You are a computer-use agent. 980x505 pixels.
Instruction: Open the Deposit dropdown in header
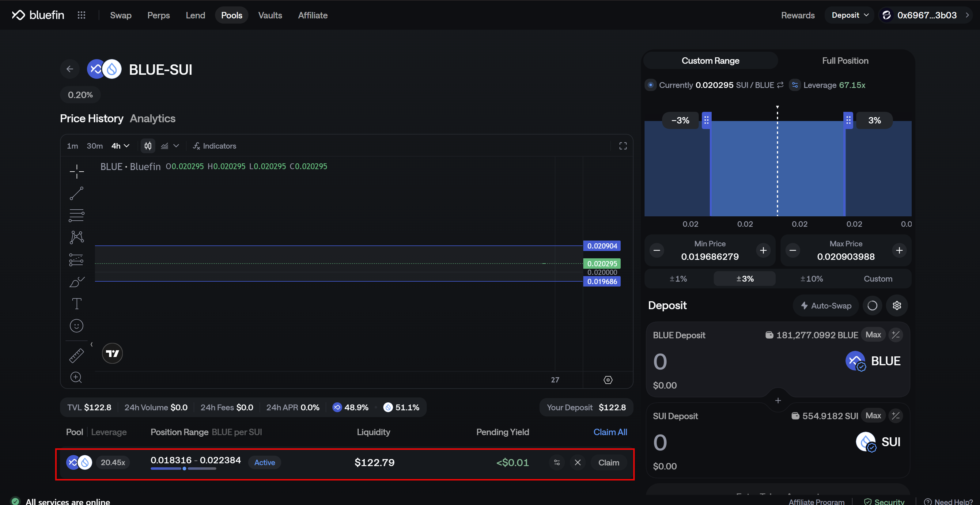(x=849, y=15)
